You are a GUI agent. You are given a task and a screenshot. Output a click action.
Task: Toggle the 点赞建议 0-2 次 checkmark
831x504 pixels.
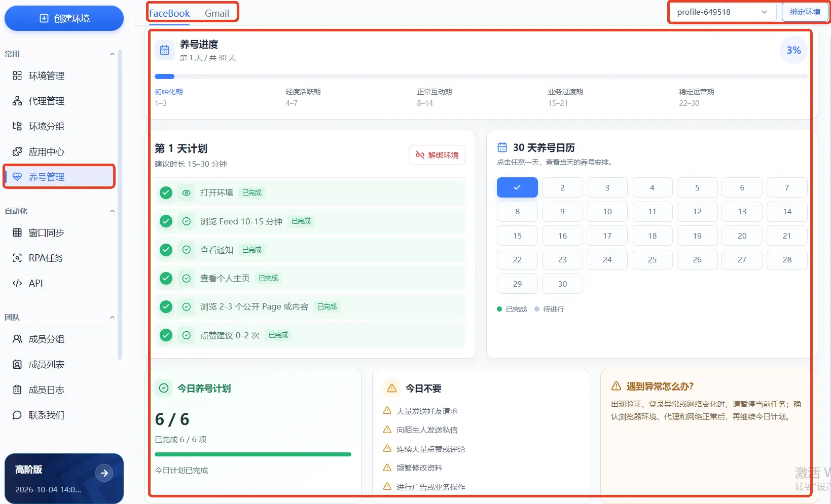click(x=166, y=335)
